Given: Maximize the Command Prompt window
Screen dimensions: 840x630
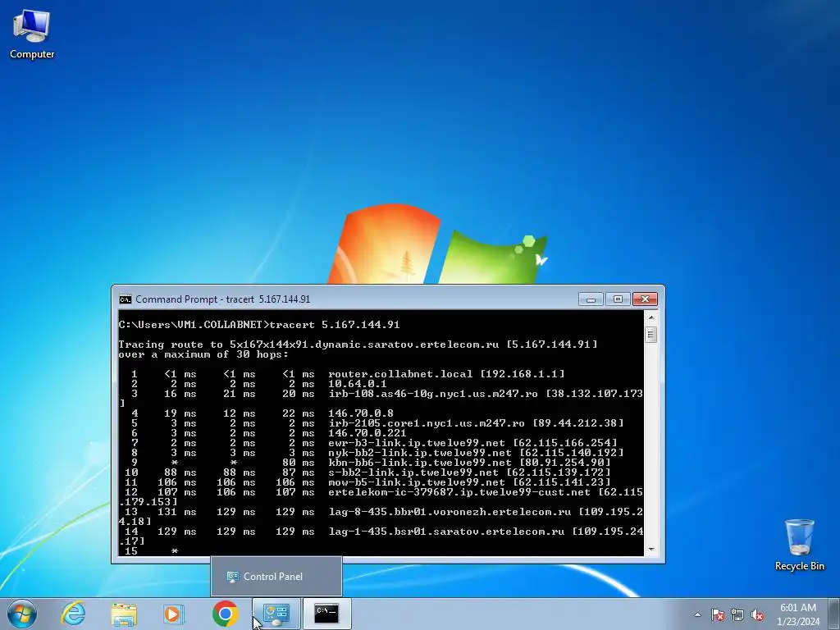Looking at the screenshot, I should (x=618, y=299).
